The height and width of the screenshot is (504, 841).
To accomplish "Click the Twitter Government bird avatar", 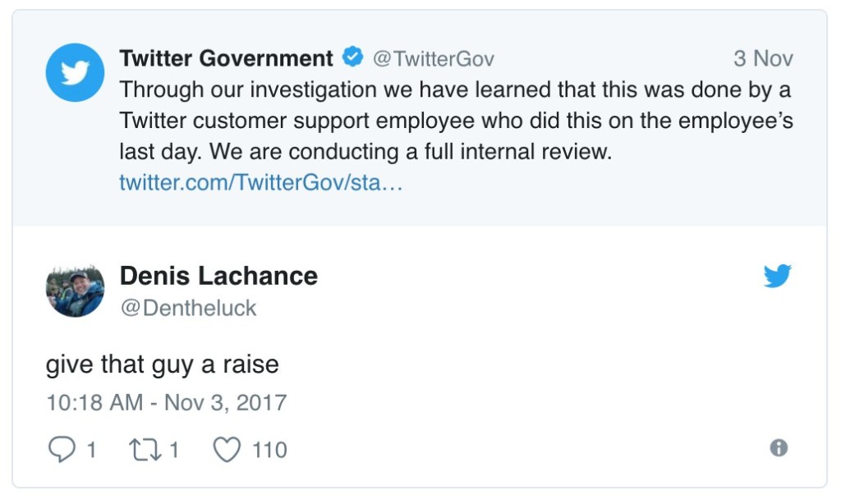I will (75, 72).
